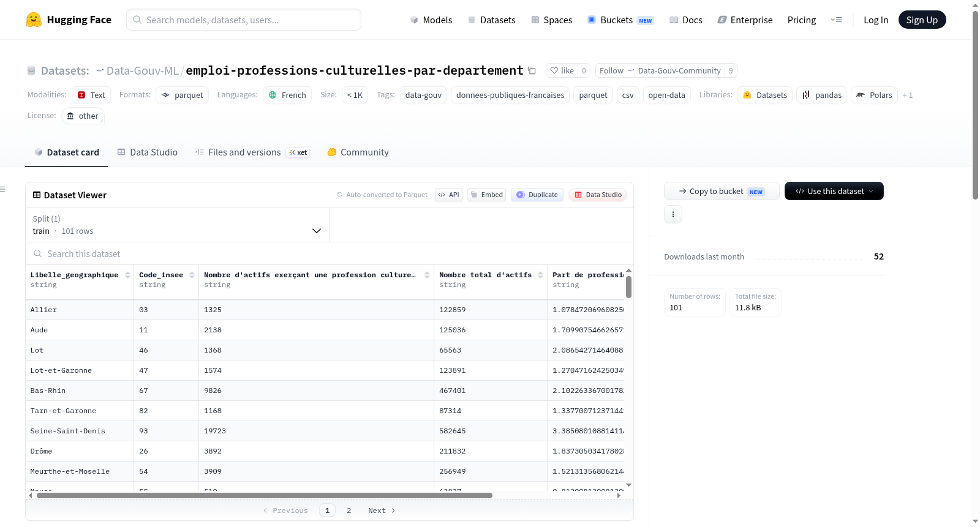Expand the extra navigation menu icon
The height and width of the screenshot is (527, 980).
pyautogui.click(x=836, y=20)
